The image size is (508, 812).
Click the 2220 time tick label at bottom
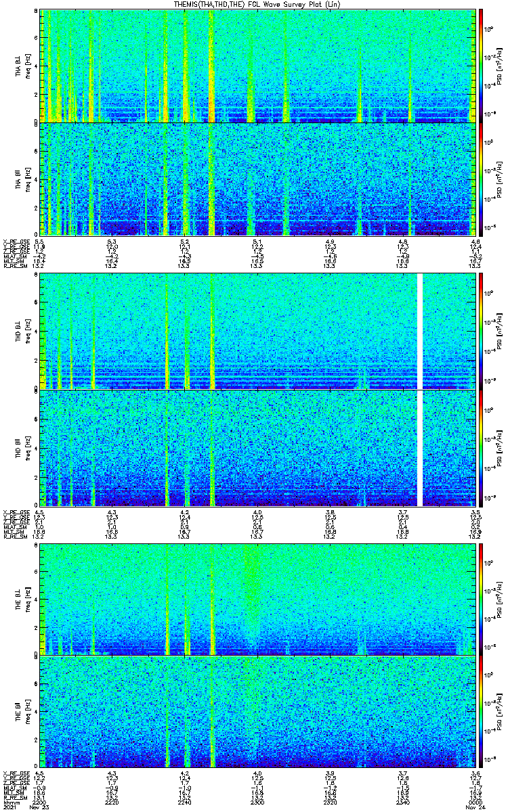(x=112, y=802)
